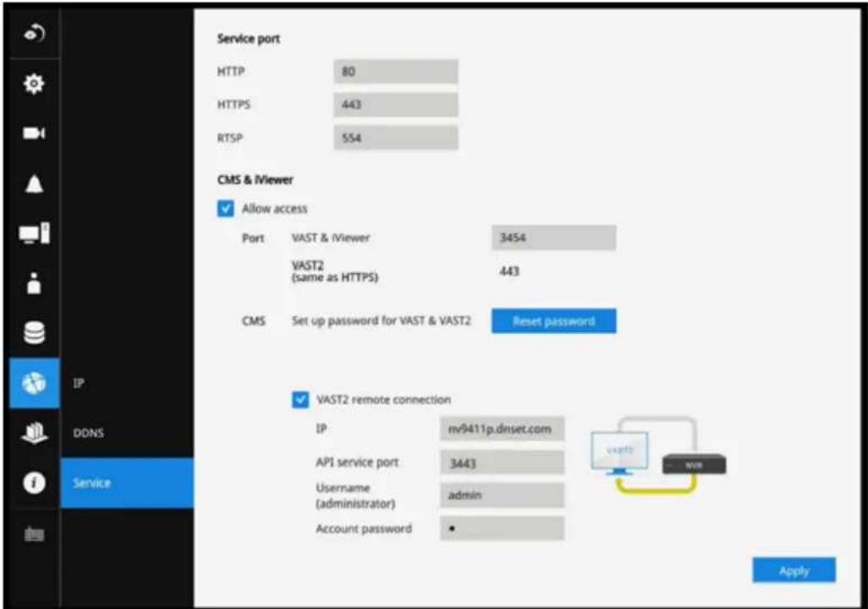Toggle the VAST2 remote connection checkbox
This screenshot has height=609, width=868.
(x=300, y=400)
